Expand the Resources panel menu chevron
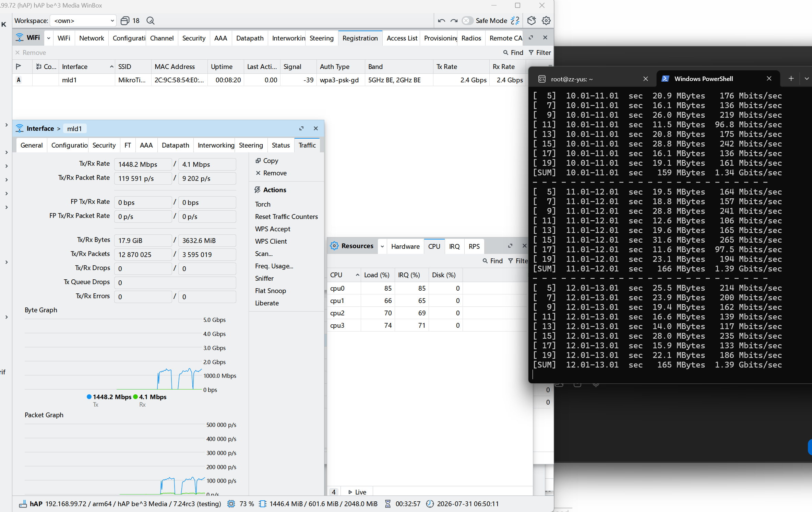Screen dimensions: 812x512 click(382, 246)
